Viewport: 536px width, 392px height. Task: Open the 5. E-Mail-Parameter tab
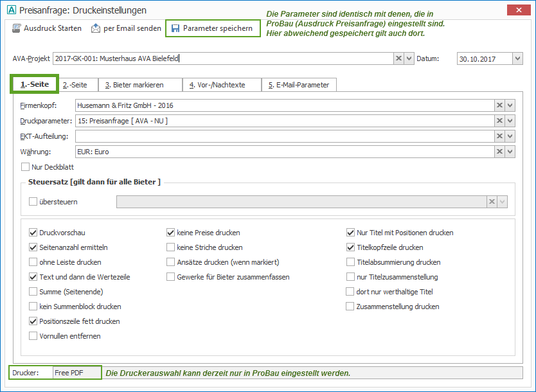(298, 85)
